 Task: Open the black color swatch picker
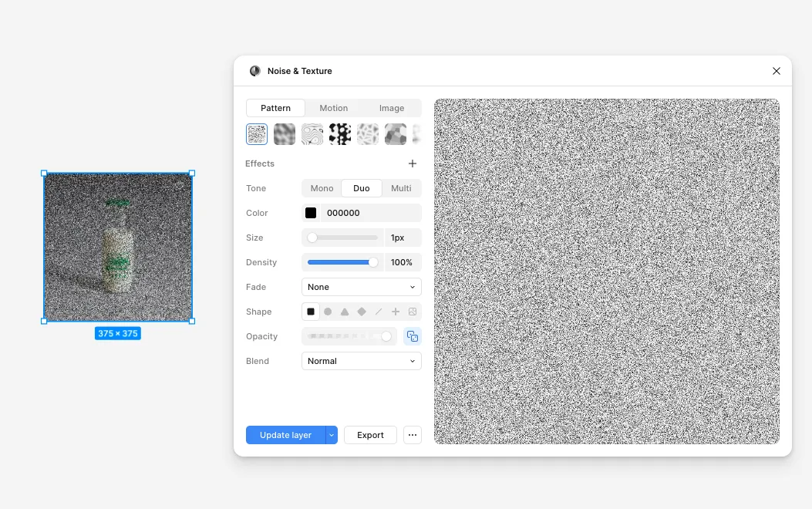pos(311,213)
